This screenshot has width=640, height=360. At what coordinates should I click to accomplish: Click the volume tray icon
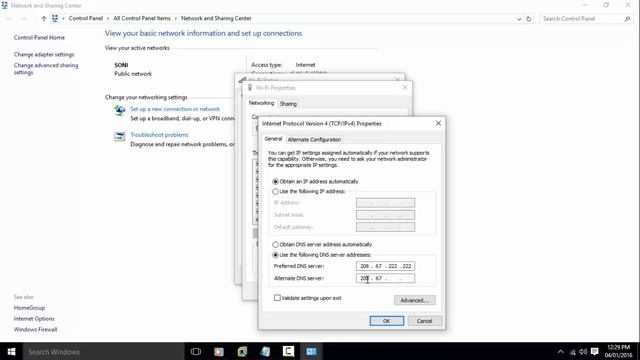tap(583, 351)
